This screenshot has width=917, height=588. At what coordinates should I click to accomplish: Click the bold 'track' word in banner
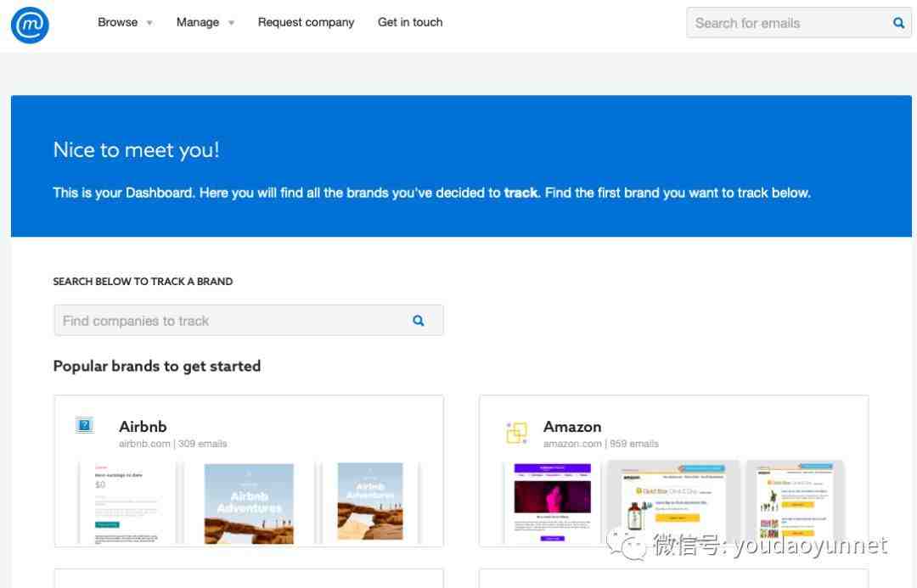tap(520, 193)
